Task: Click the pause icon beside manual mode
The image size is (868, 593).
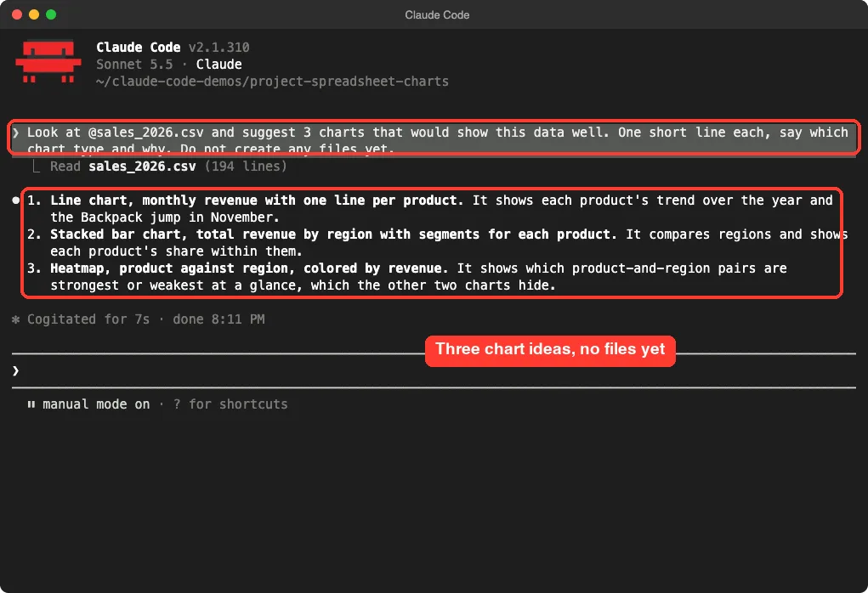Action: click(x=31, y=404)
